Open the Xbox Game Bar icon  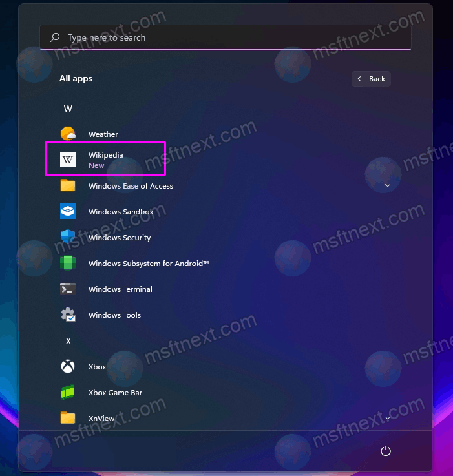tap(68, 392)
